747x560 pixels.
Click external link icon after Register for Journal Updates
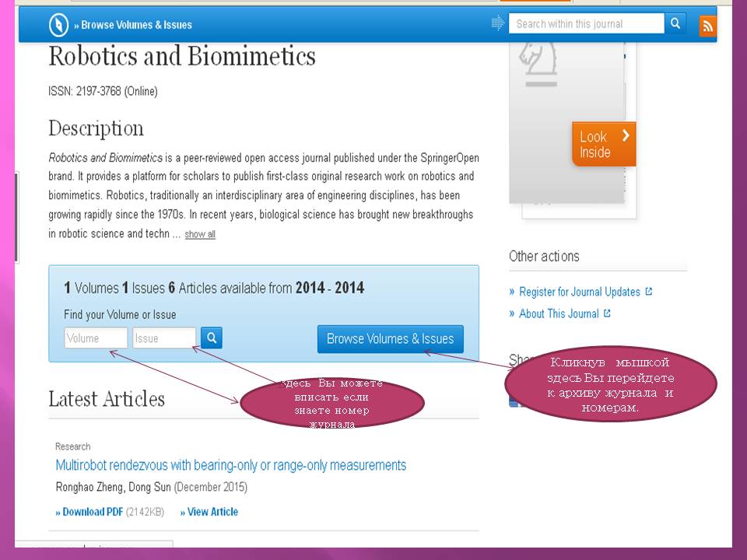649,292
